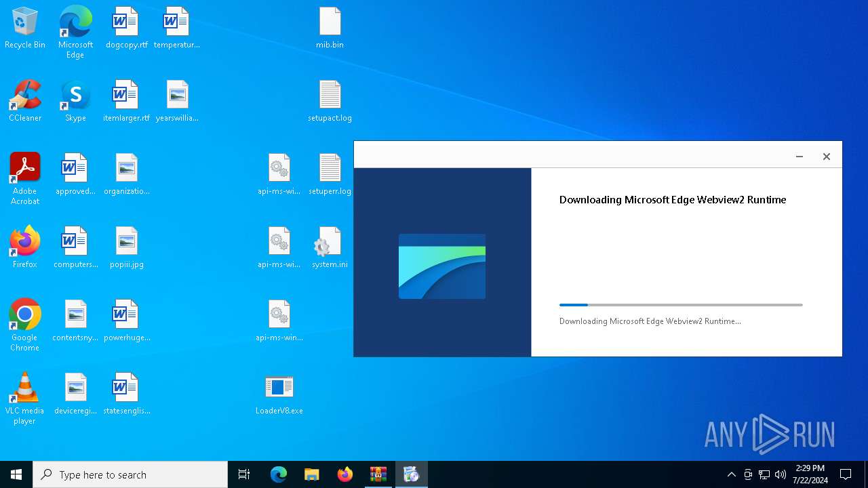This screenshot has width=868, height=488.
Task: Select the LoaderV8.exe file icon
Action: (x=279, y=394)
